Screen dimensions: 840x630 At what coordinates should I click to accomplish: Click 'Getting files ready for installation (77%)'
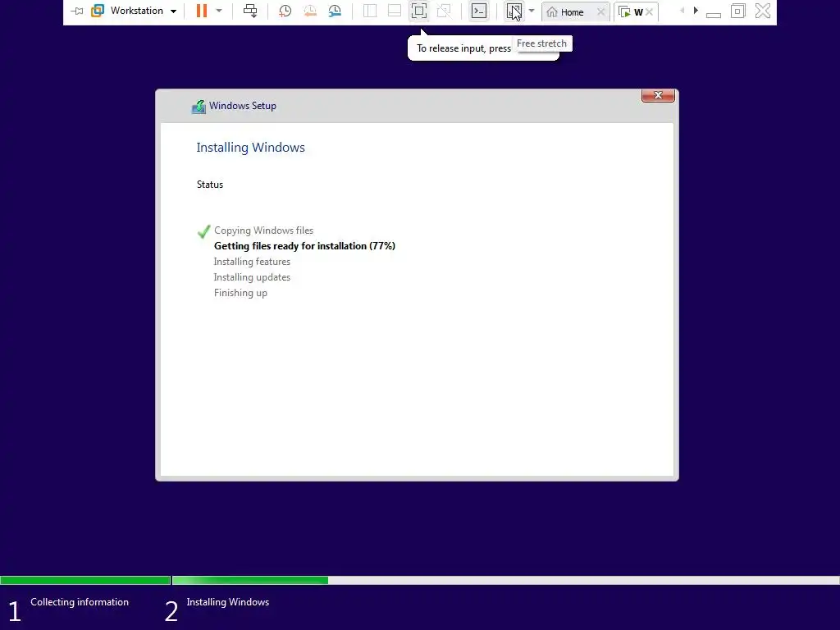(x=304, y=246)
